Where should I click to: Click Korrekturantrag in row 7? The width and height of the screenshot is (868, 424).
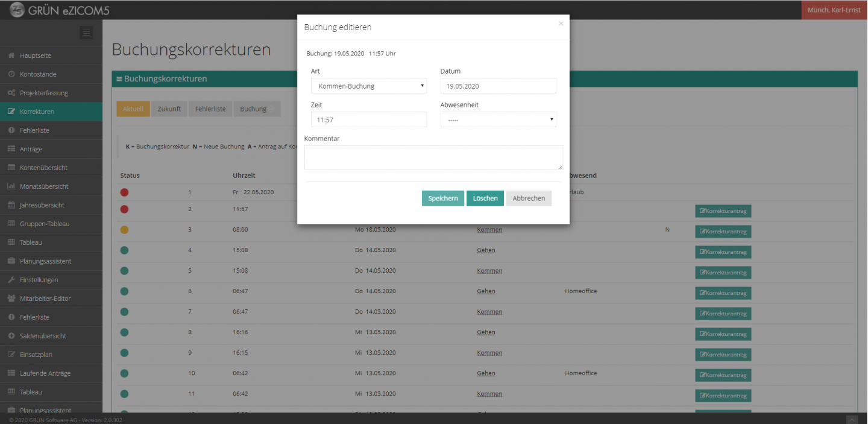[723, 314]
